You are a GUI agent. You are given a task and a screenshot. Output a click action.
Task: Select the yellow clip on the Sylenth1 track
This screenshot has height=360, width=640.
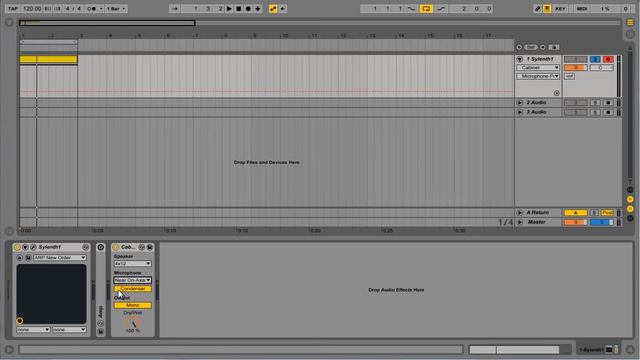pyautogui.click(x=49, y=60)
